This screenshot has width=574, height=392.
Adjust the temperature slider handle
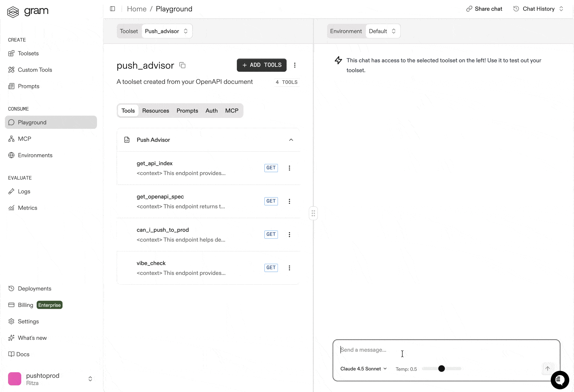pyautogui.click(x=441, y=369)
